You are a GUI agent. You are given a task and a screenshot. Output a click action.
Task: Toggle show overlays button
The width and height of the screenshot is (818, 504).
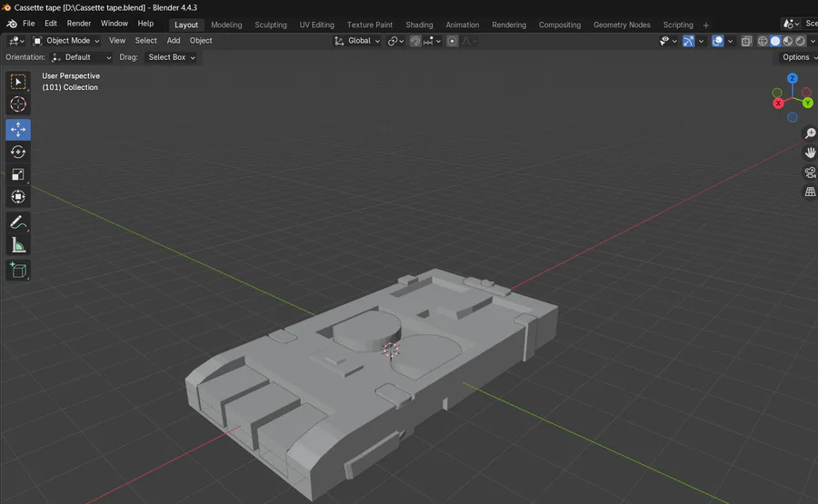pos(718,41)
